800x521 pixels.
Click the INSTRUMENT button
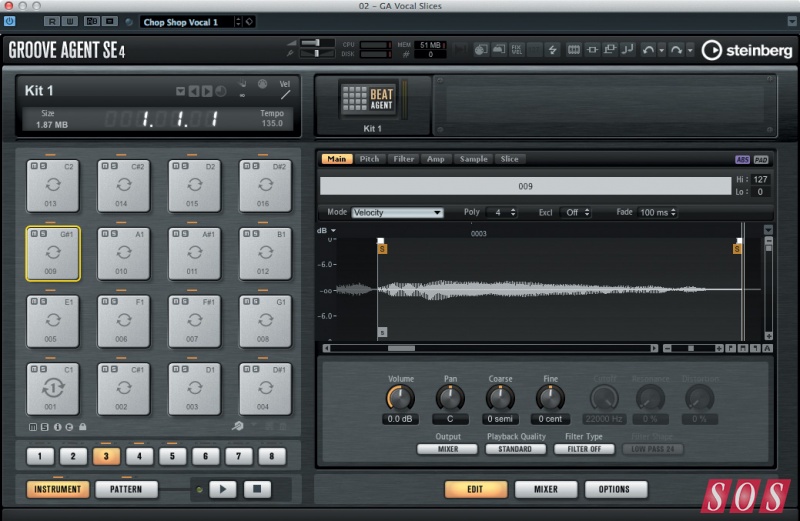58,489
